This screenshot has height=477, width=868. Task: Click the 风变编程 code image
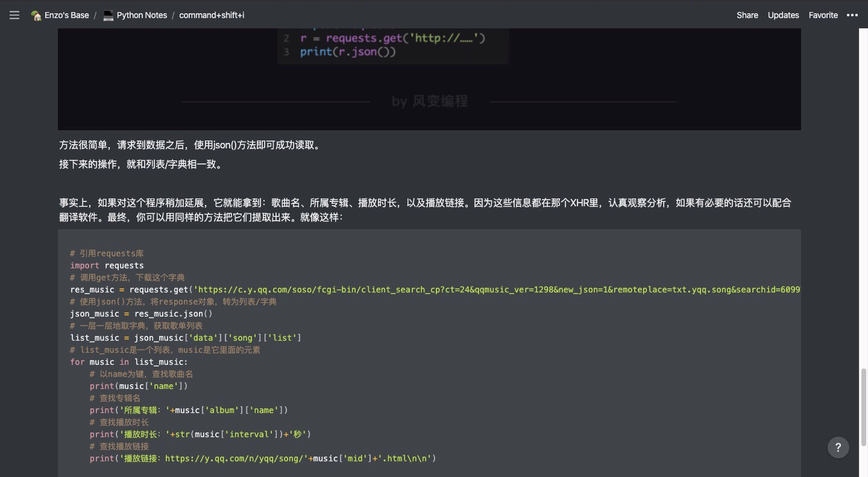[429, 78]
